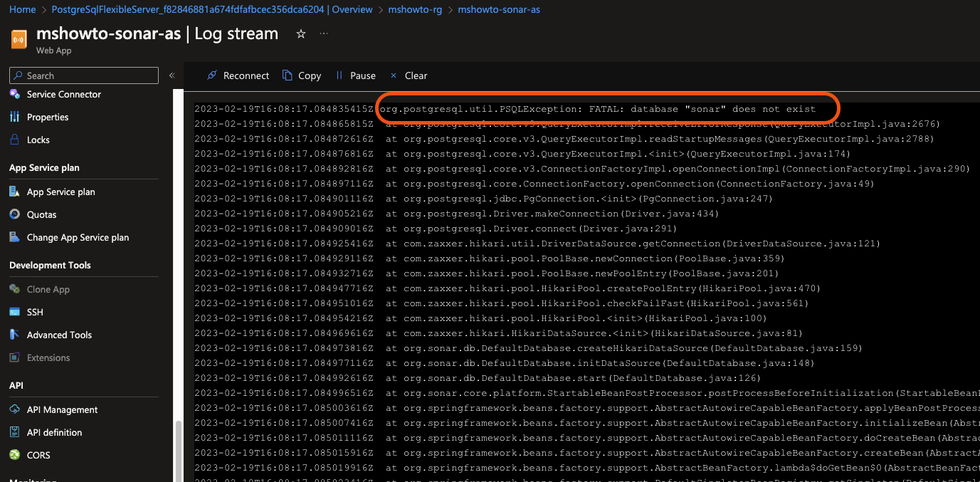Reconnect the log stream

click(238, 75)
